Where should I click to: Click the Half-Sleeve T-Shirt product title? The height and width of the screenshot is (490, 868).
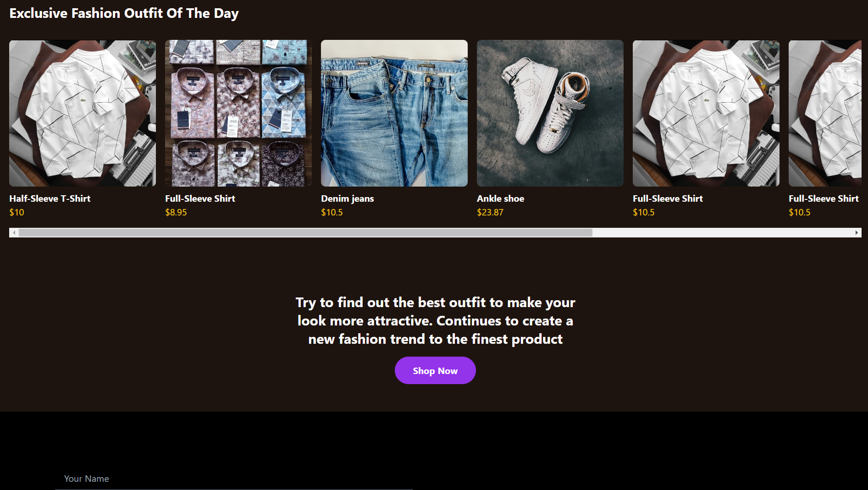click(x=50, y=198)
